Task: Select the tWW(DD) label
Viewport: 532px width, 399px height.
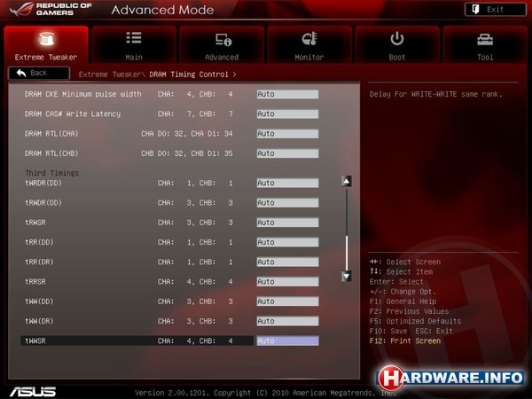Action: point(39,301)
